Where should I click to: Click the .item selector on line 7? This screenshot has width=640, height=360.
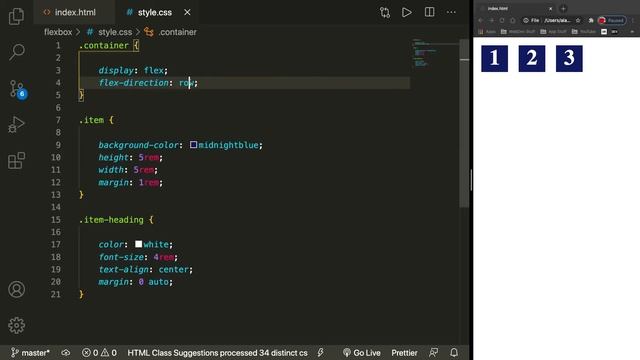[x=91, y=120]
